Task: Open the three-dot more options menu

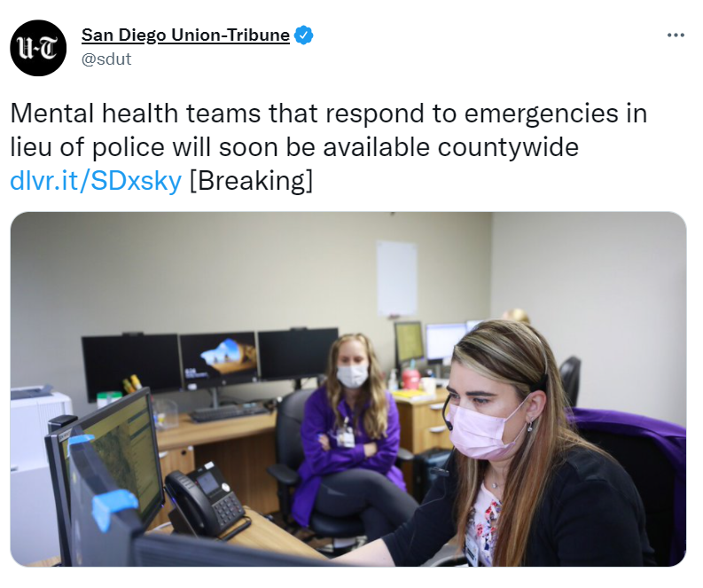Action: coord(676,35)
